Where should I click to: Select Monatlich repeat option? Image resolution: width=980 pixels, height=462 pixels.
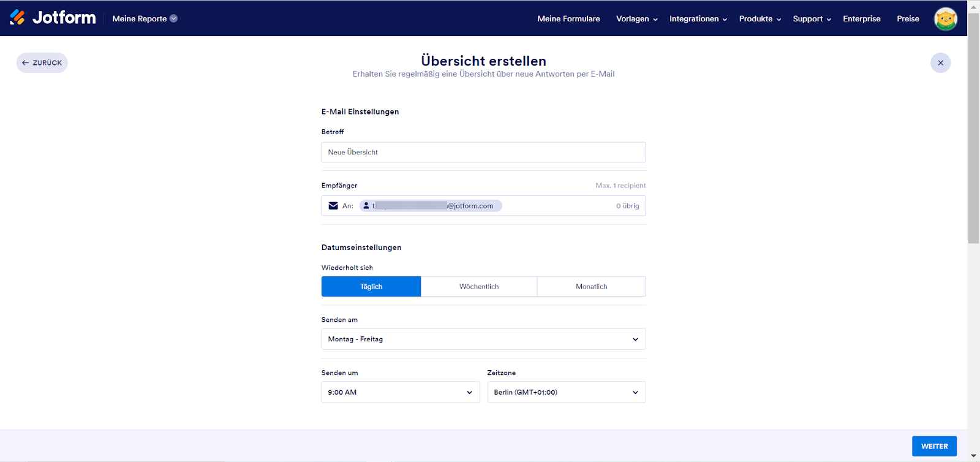point(591,287)
